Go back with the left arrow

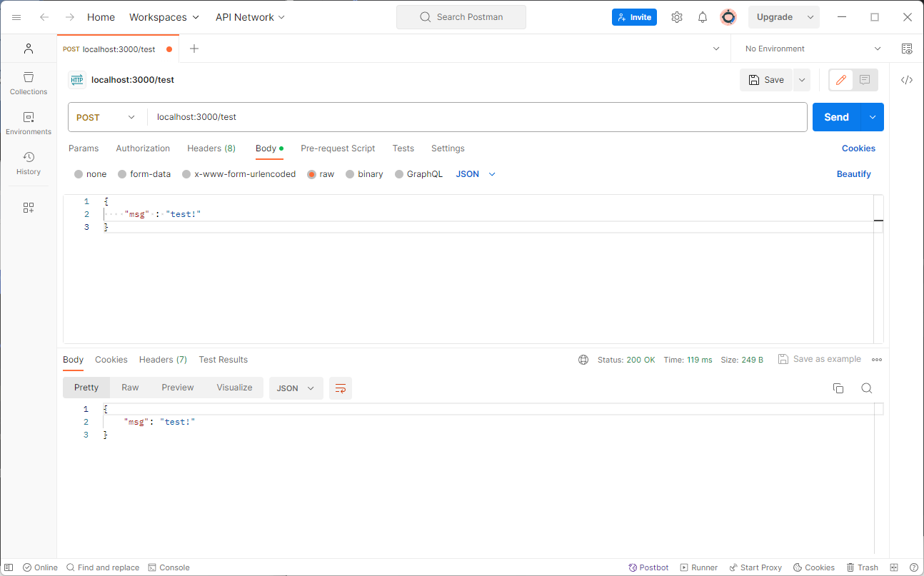tap(44, 17)
